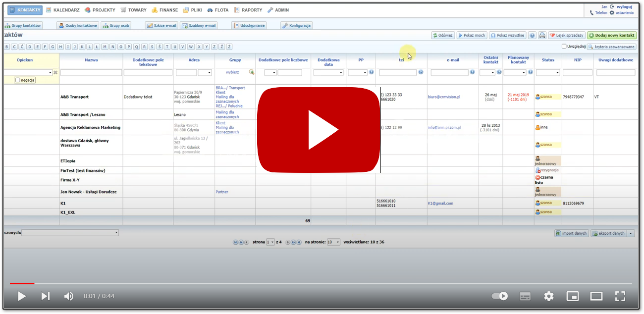Skip to the next video
Viewport: 644px width, 314px height.
click(x=46, y=296)
